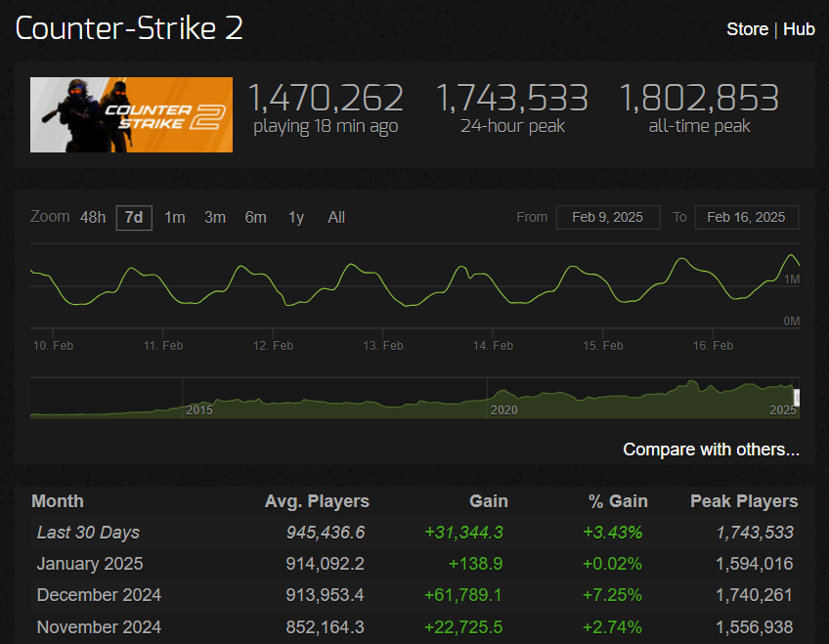829x644 pixels.
Task: Click the 0M y-axis label
Action: (792, 322)
